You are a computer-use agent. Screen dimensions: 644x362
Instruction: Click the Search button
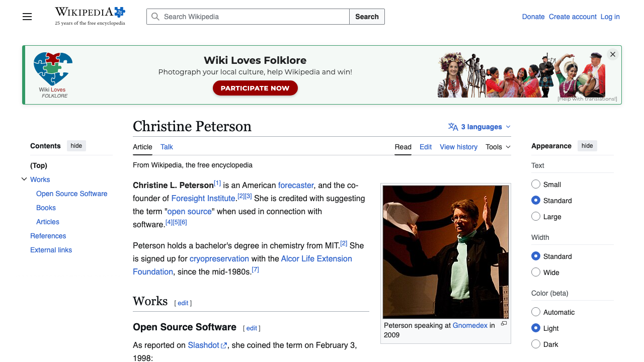coord(367,17)
